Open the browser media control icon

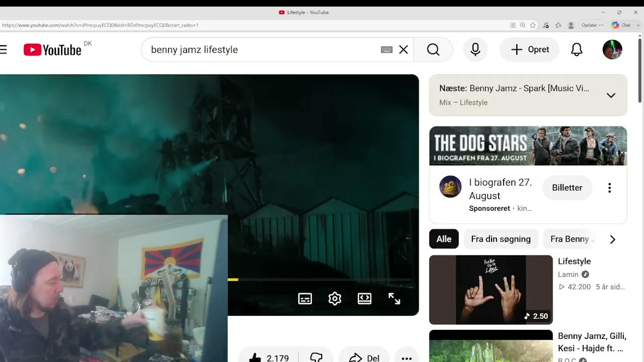[546, 25]
